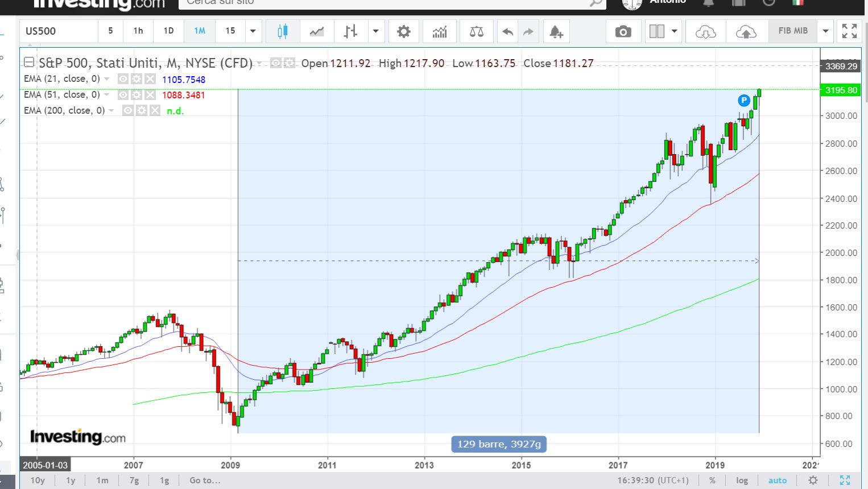Select the candlestick chart style icon
868x489 pixels.
pos(283,31)
